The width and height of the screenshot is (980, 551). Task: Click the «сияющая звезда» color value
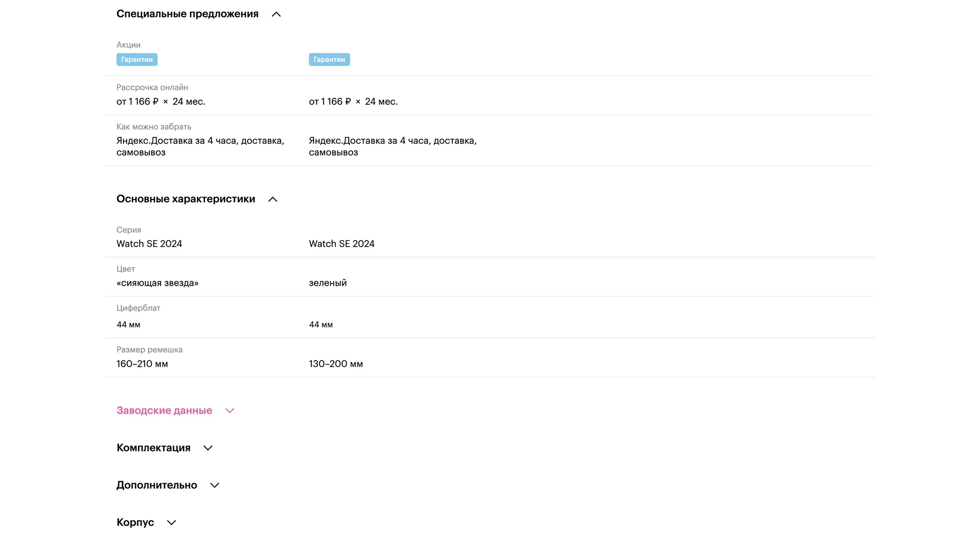[158, 283]
